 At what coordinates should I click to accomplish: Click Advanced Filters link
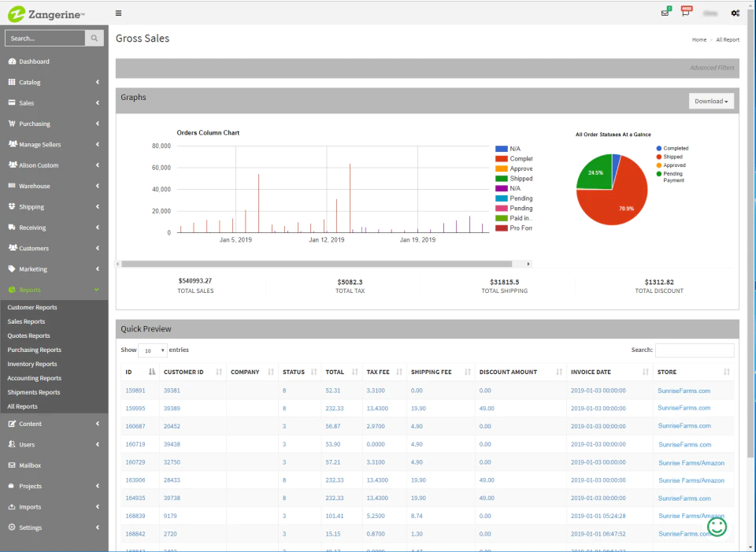coord(712,68)
